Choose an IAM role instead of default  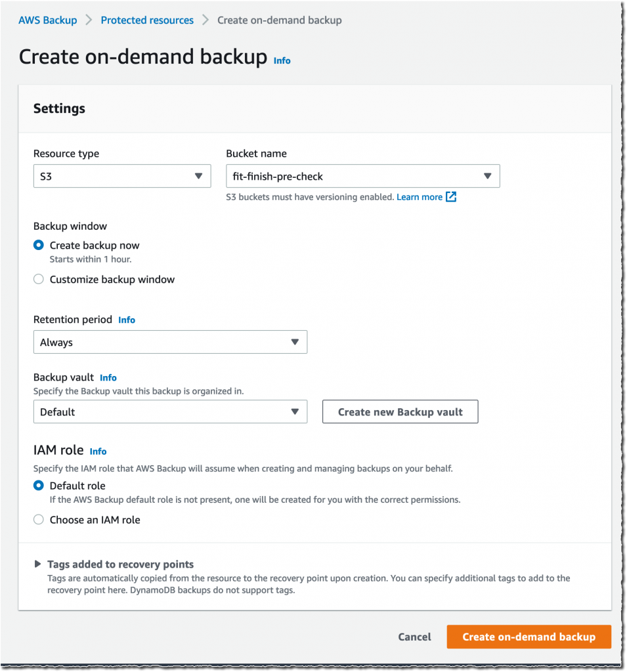[38, 519]
